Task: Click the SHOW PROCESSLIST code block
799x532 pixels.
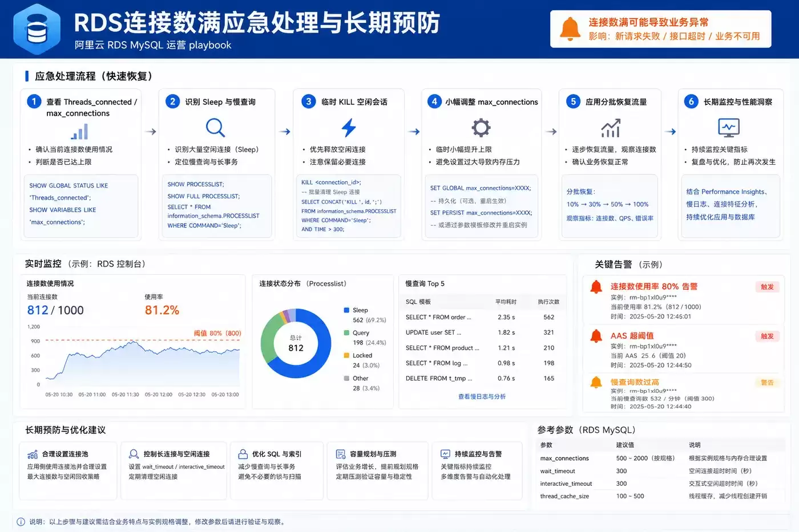Action: (216, 205)
